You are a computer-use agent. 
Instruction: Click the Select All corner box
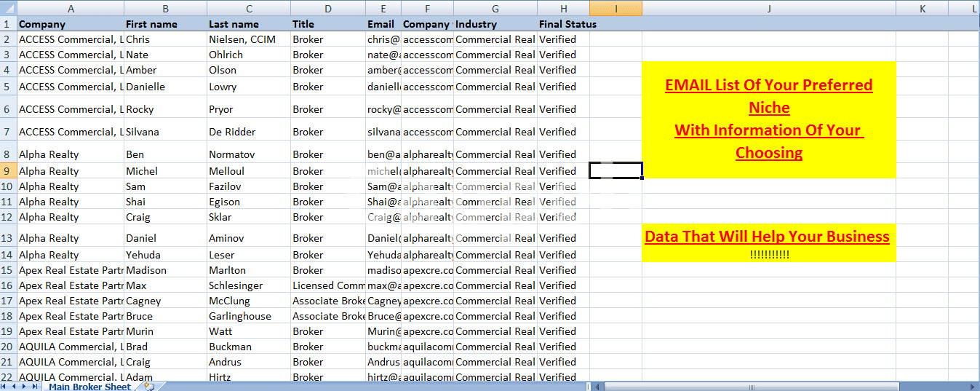coord(8,8)
